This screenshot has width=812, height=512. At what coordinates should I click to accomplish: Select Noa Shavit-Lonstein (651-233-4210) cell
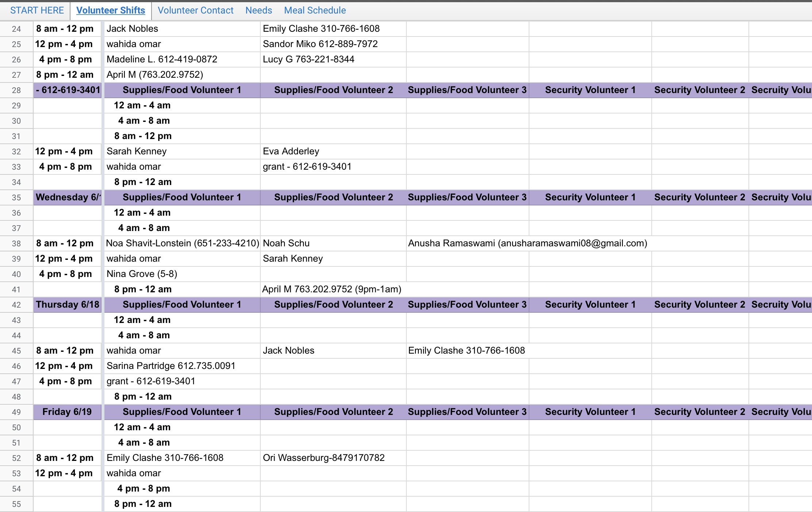point(183,243)
